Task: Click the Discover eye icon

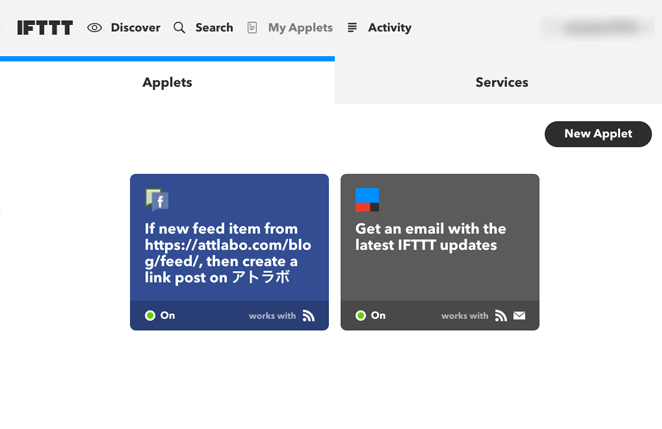Action: (95, 28)
